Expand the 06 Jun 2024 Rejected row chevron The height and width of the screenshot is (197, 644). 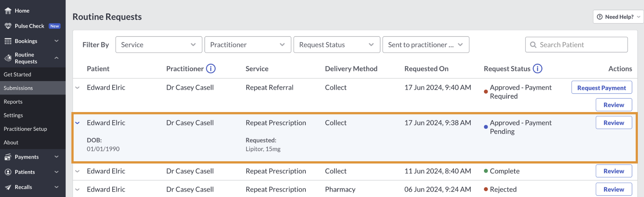(77, 190)
